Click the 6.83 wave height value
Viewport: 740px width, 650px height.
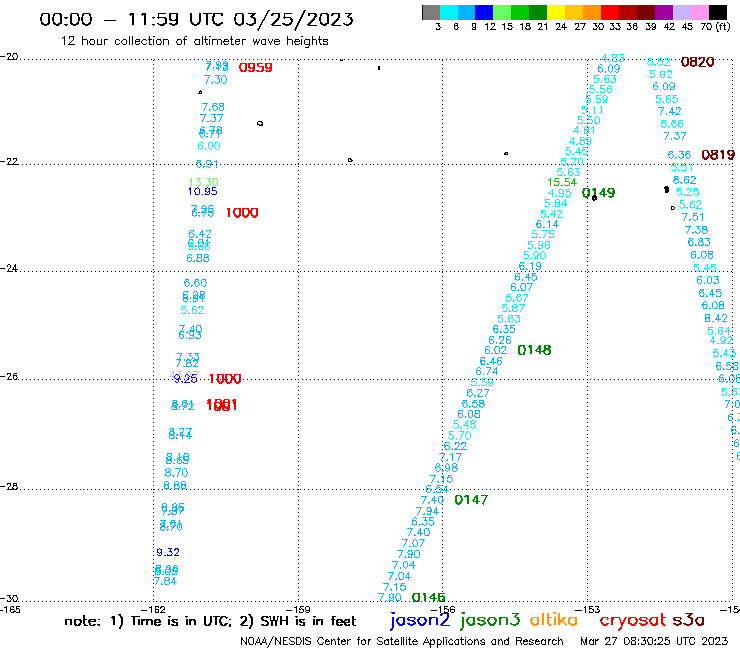pyautogui.click(x=699, y=243)
